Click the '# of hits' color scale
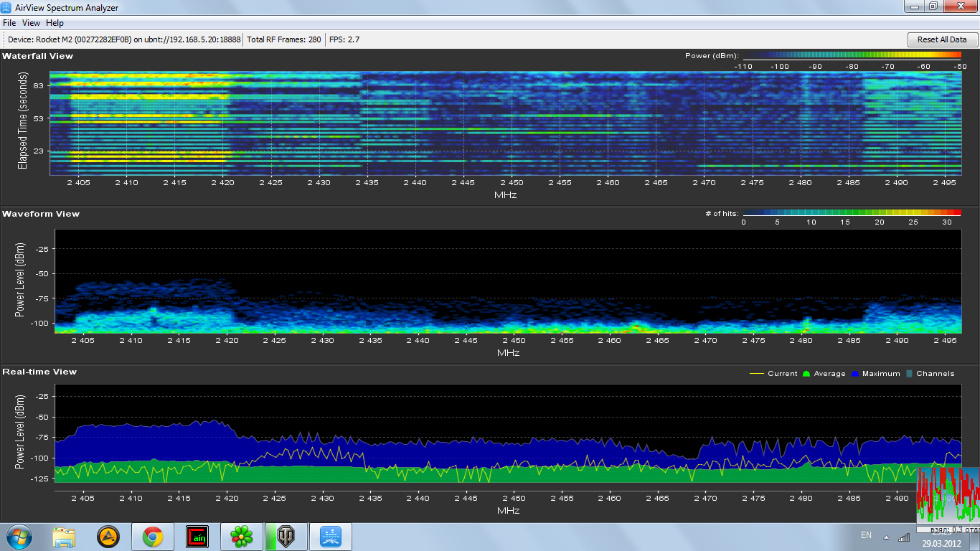 point(852,213)
